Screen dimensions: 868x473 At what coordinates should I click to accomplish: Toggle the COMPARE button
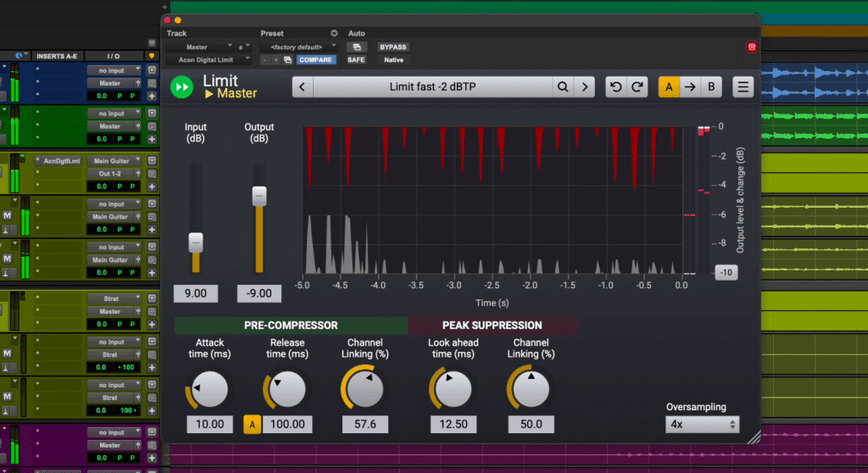[x=315, y=60]
